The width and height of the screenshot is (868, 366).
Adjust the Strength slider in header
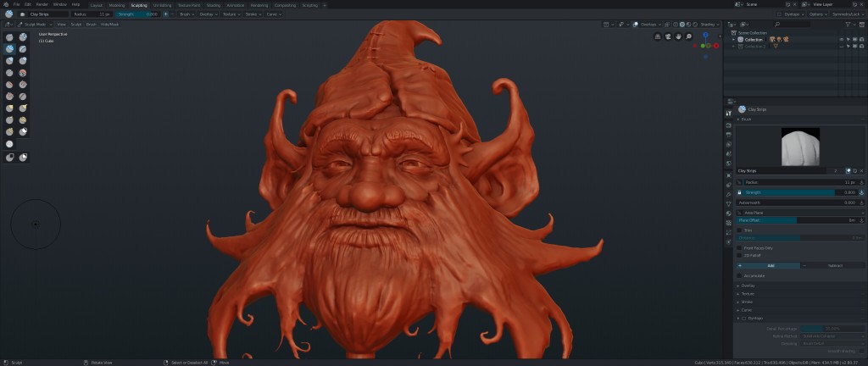click(x=137, y=14)
